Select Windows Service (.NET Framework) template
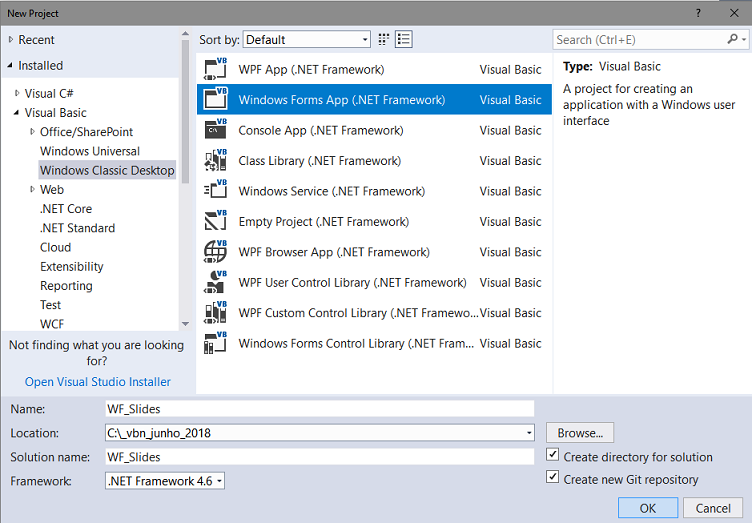This screenshot has width=752, height=523. click(374, 191)
